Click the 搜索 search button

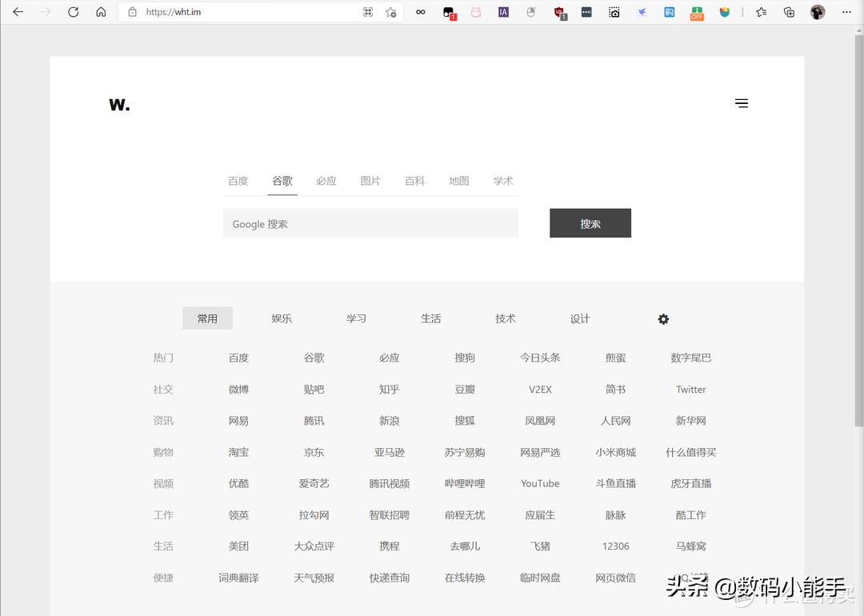(590, 222)
